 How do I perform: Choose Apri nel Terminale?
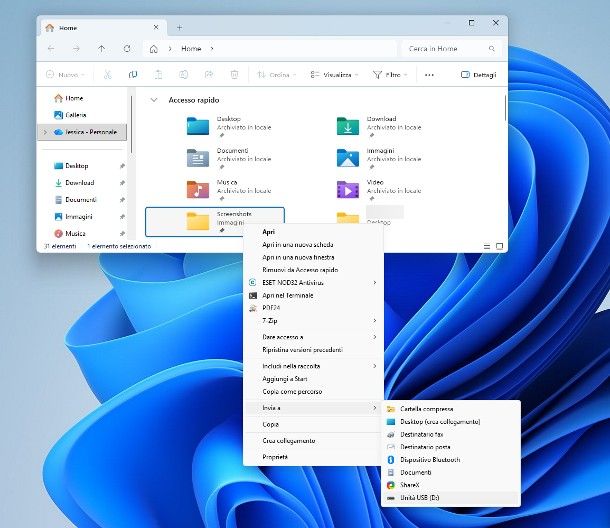click(x=313, y=295)
